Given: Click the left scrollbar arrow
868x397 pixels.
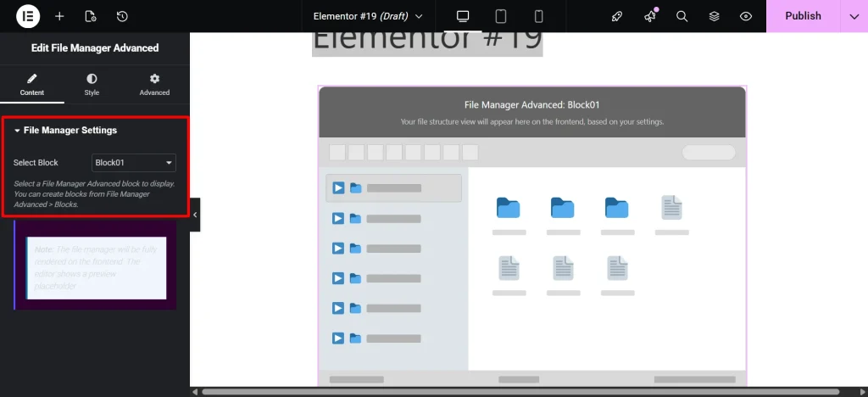Looking at the screenshot, I should (x=194, y=392).
